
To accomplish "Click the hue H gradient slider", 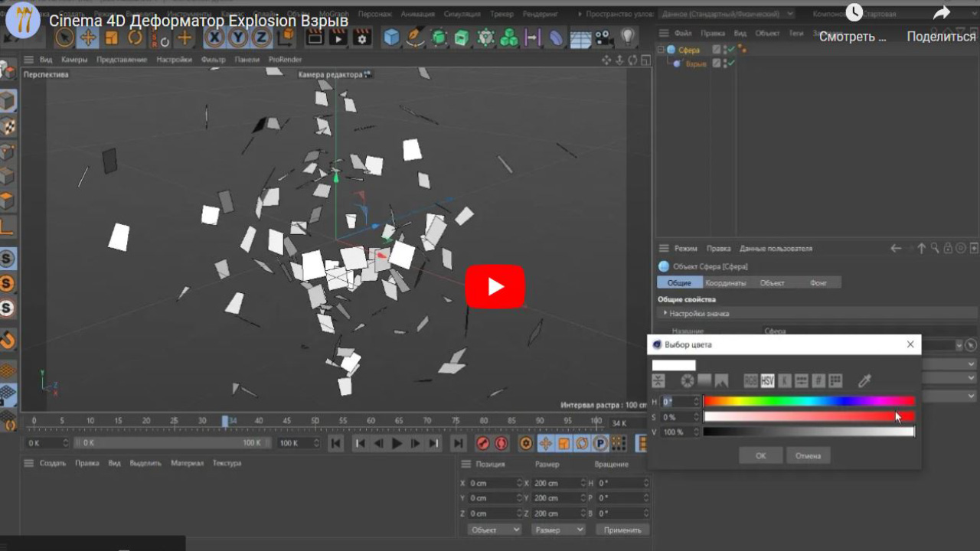I will 809,401.
